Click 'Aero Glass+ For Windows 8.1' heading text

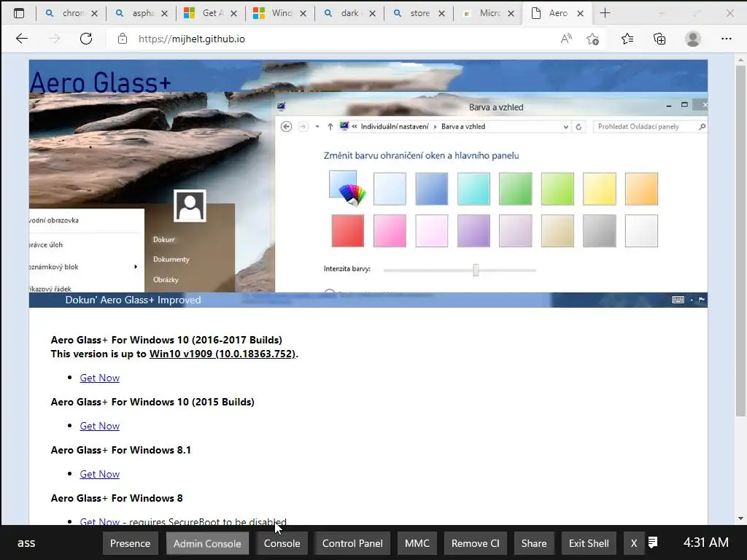(121, 450)
